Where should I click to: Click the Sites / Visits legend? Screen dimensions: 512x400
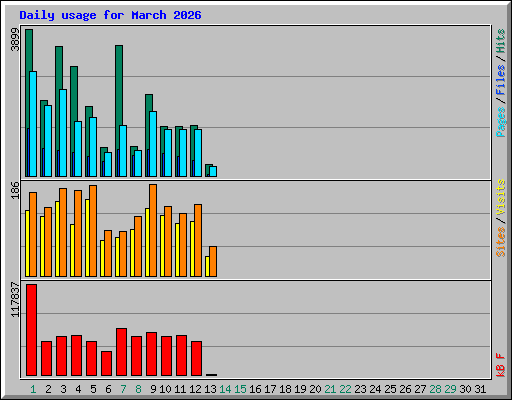click(500, 218)
